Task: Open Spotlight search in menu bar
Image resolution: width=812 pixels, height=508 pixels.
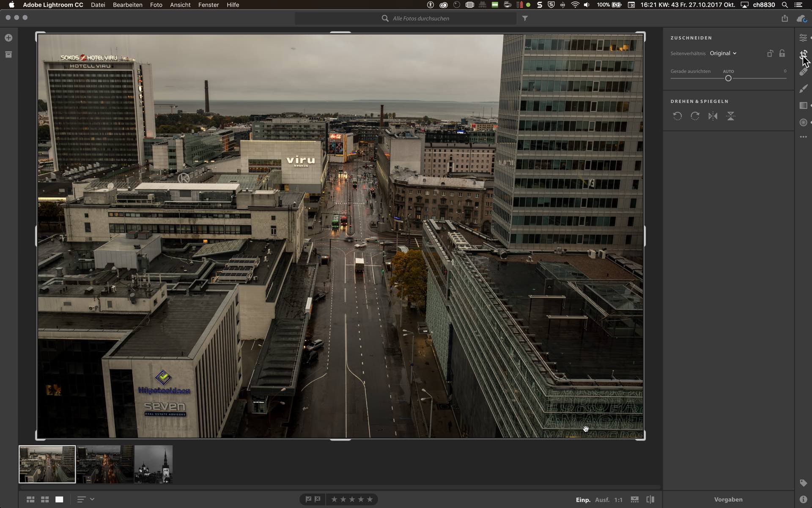Action: pyautogui.click(x=785, y=5)
